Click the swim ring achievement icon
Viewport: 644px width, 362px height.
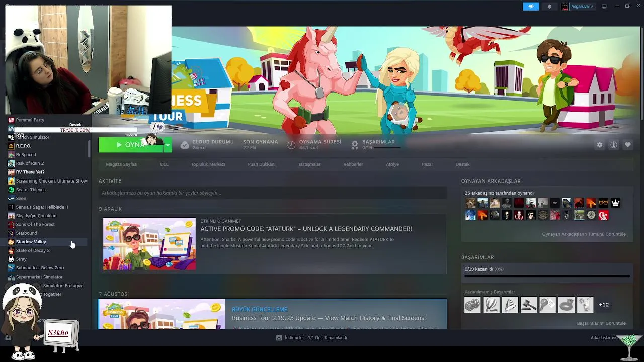(x=566, y=305)
